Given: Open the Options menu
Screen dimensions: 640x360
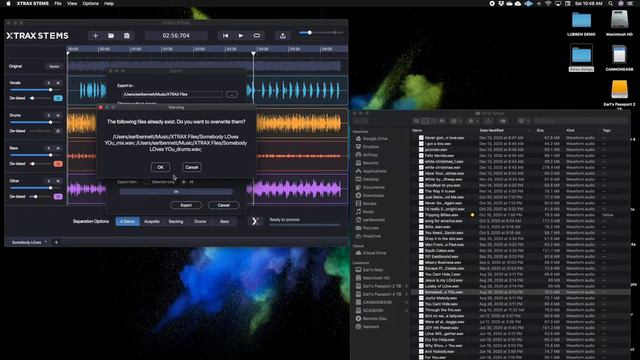Looking at the screenshot, I should (90, 3).
